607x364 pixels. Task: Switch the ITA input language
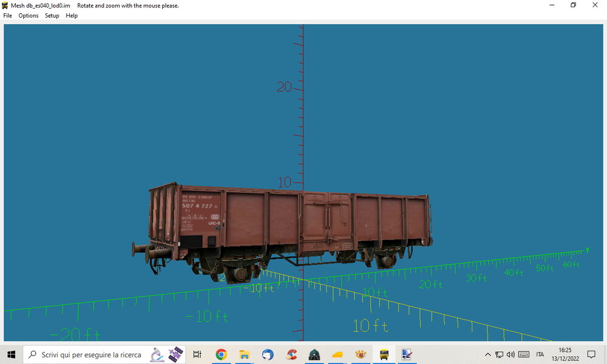pyautogui.click(x=540, y=354)
